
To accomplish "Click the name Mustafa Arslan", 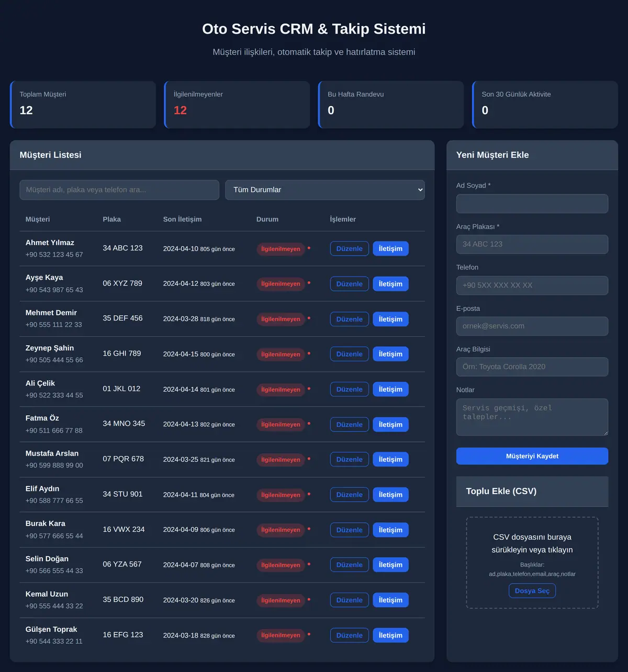I will click(52, 453).
